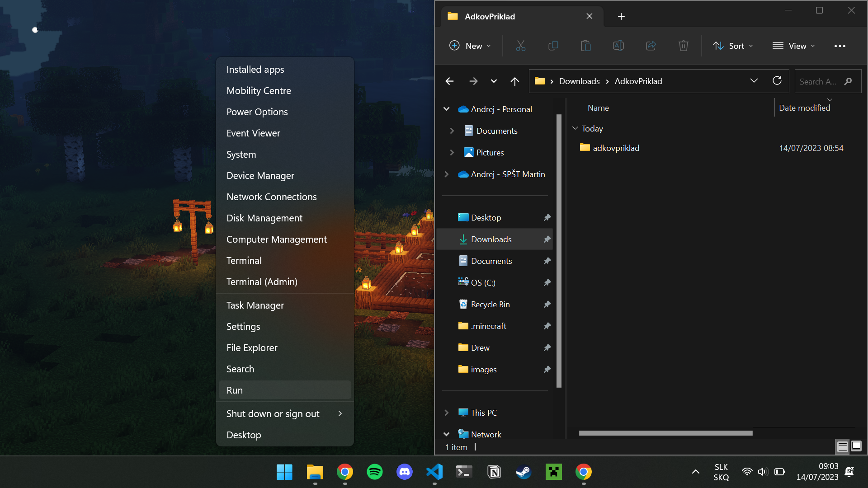The image size is (868, 488).
Task: Collapse the Andrej - Personal tree node
Action: (x=446, y=109)
